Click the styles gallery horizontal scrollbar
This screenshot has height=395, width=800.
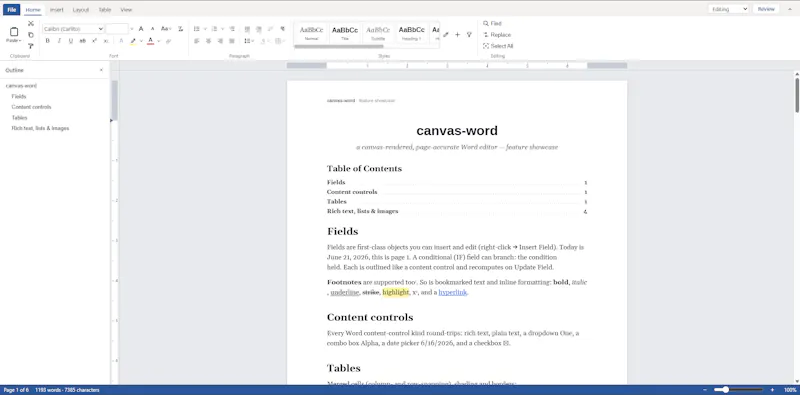point(339,46)
